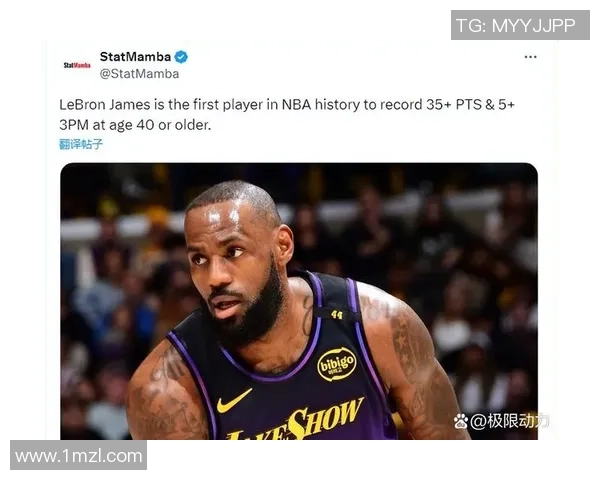Click the blue verified checkmark badge

181,57
